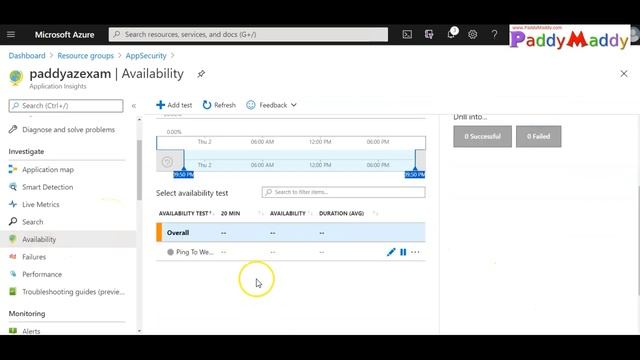
Task: Select the Overall row
Action: tap(291, 233)
